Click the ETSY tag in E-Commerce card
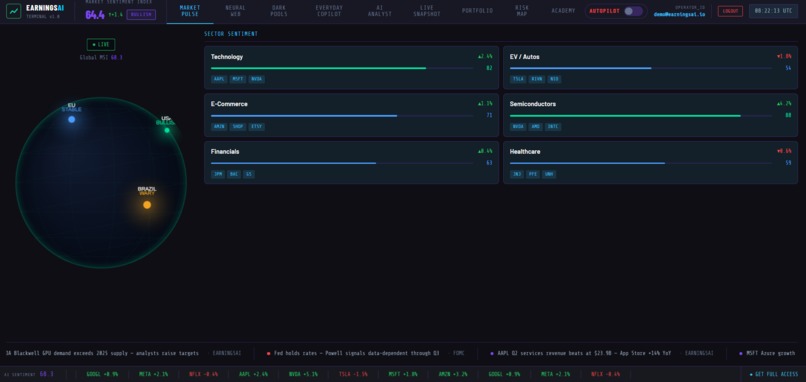806x382 pixels. point(257,126)
